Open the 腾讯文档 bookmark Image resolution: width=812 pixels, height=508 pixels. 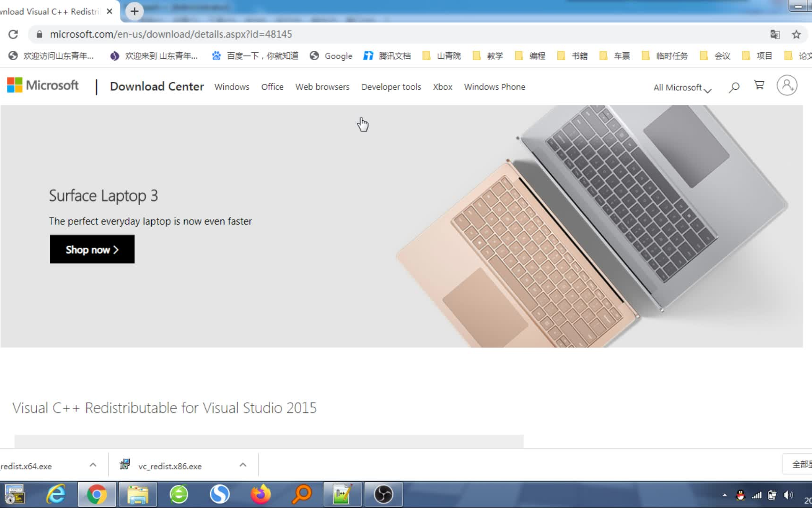(387, 56)
